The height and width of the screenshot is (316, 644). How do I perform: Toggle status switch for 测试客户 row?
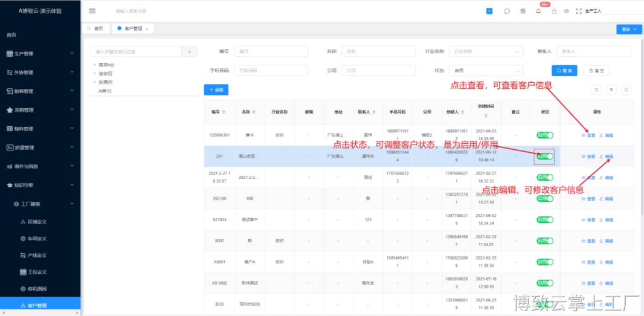tap(544, 219)
